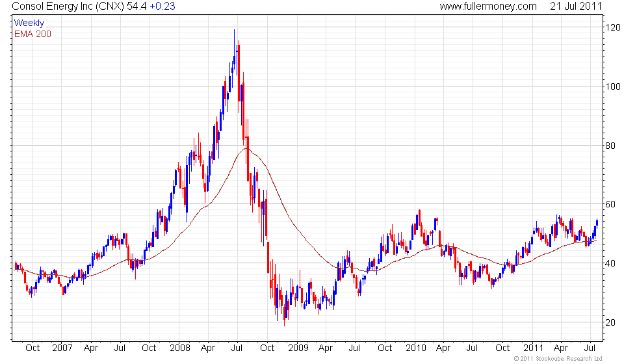Click the last price value "54.4"
The height and width of the screenshot is (364, 637).
[x=136, y=6]
